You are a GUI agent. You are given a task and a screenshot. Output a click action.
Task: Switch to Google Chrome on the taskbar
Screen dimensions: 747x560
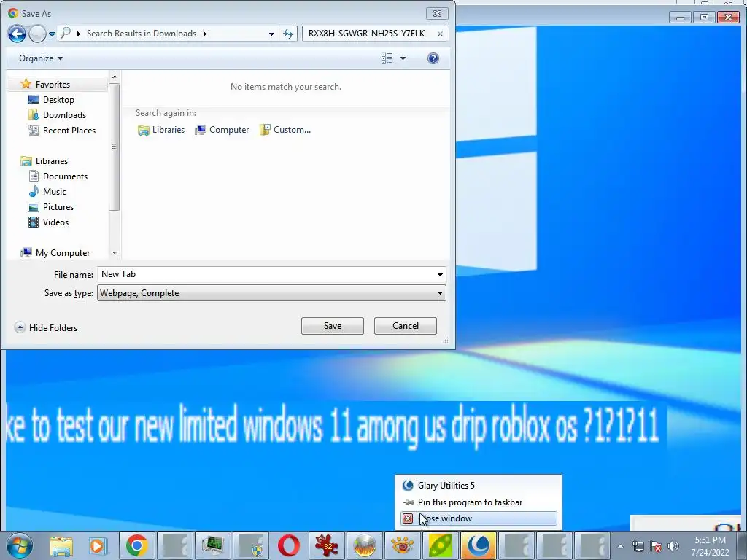(136, 545)
